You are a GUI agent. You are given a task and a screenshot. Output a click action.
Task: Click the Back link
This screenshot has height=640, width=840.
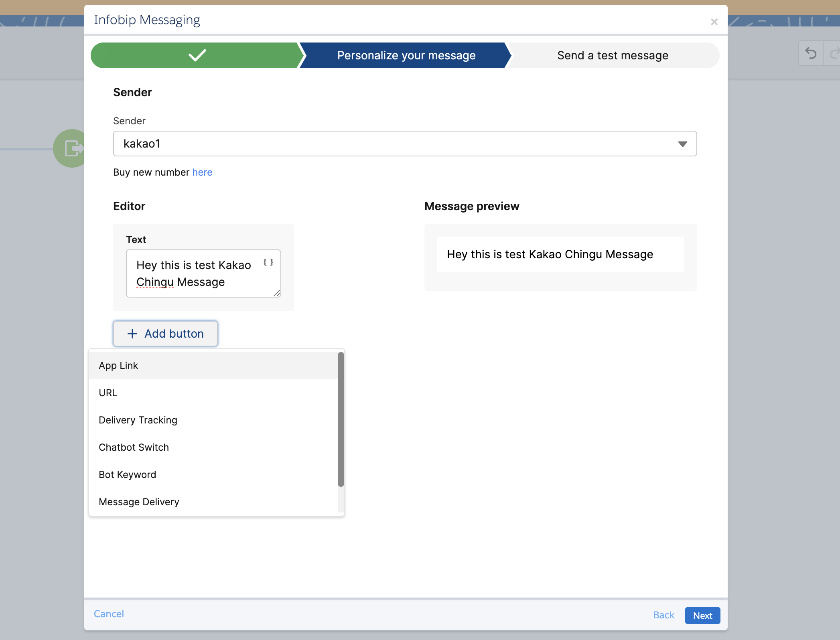(663, 615)
